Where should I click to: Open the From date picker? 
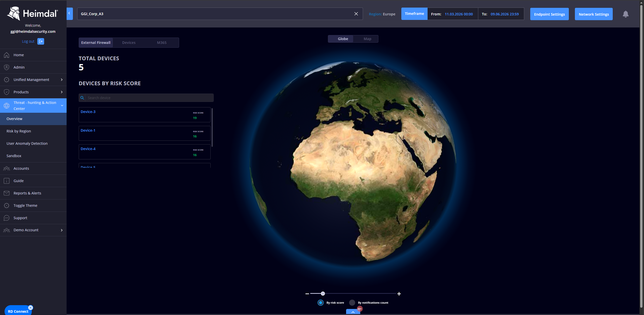[x=453, y=14]
